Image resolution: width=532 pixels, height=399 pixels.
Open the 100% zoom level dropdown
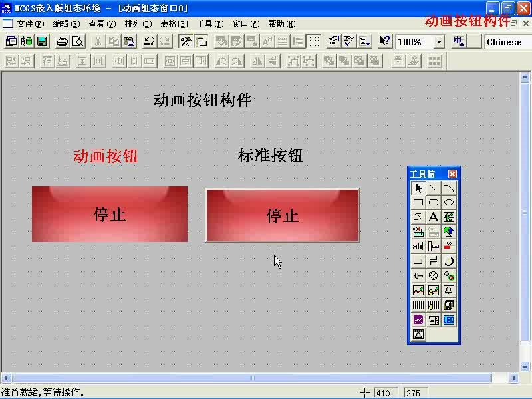[x=438, y=41]
